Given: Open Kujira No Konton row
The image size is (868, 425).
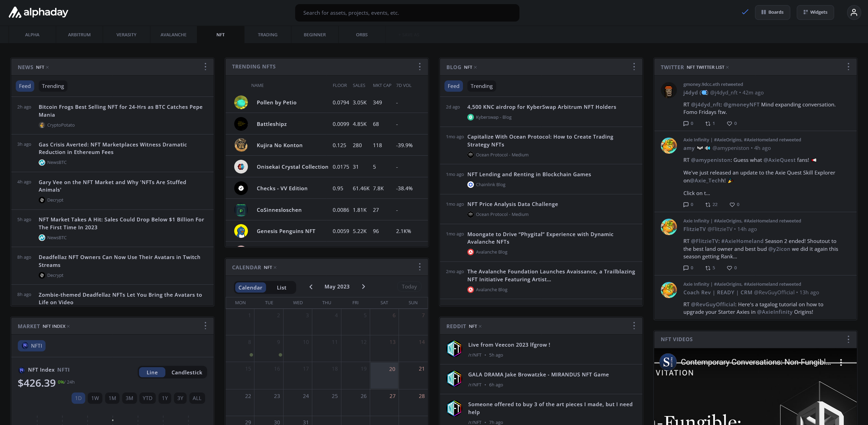Looking at the screenshot, I should [327, 145].
